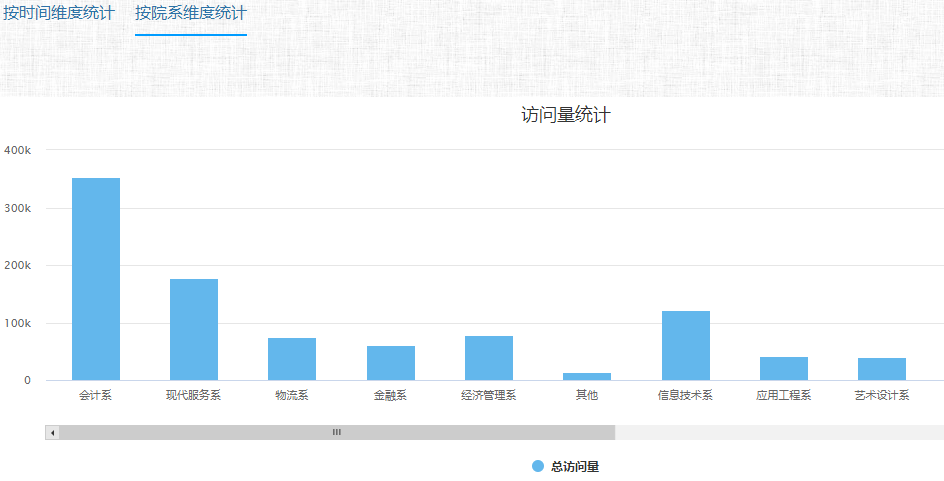Click the 400k y-axis label
Image resolution: width=944 pixels, height=481 pixels.
(18, 150)
